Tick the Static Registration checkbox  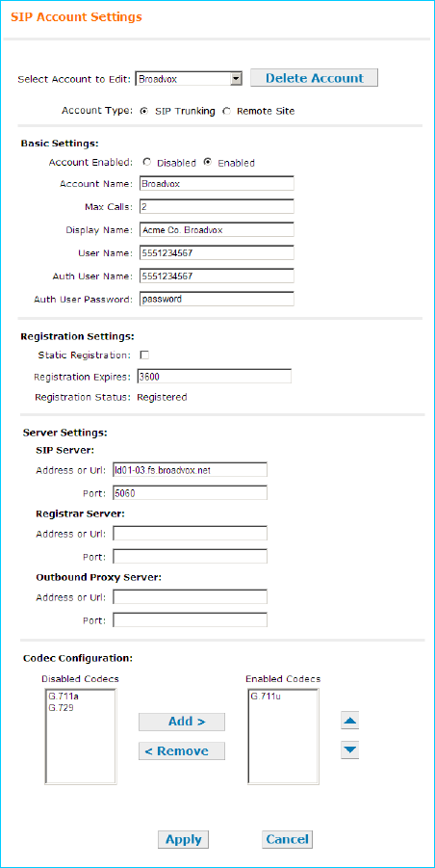click(144, 355)
